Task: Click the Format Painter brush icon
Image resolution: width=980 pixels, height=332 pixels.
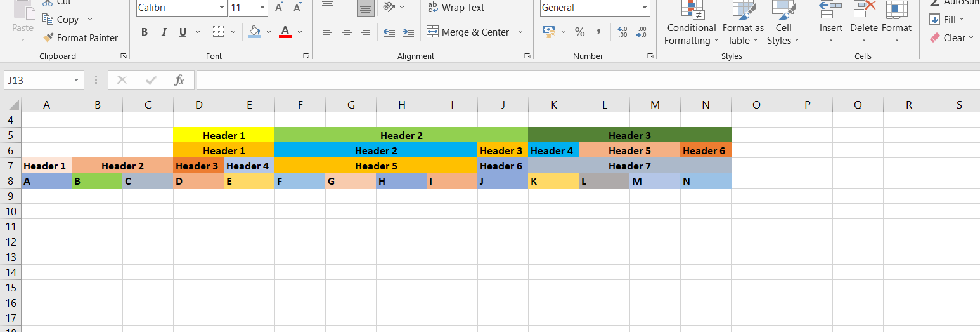Action: coord(48,38)
